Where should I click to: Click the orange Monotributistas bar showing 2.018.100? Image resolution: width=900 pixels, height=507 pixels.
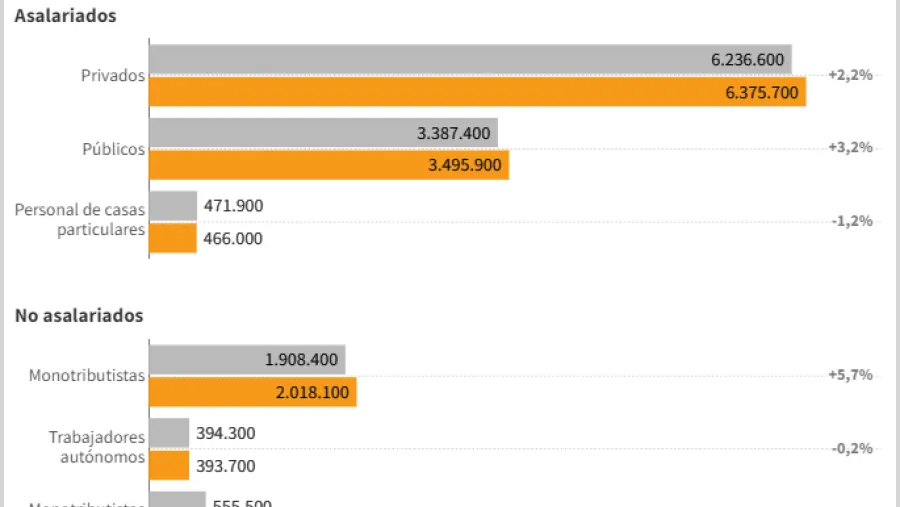pyautogui.click(x=253, y=392)
